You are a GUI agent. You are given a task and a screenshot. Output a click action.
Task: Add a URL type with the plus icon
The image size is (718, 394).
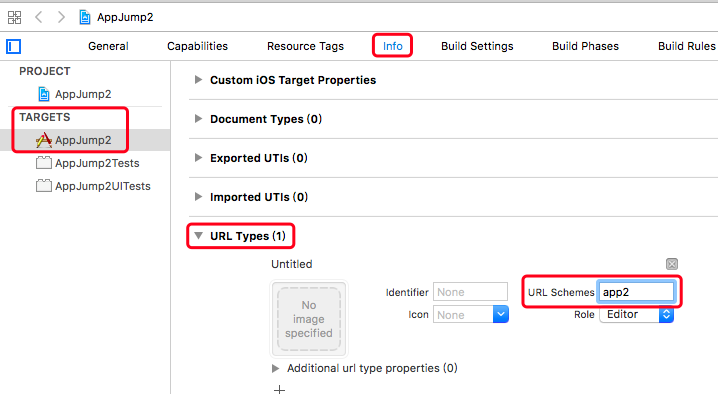coord(279,389)
